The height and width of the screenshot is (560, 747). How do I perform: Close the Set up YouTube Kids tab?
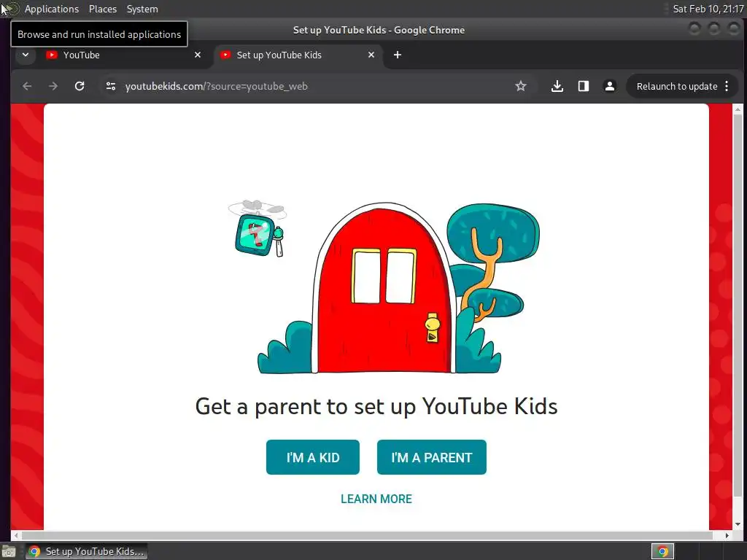371,55
